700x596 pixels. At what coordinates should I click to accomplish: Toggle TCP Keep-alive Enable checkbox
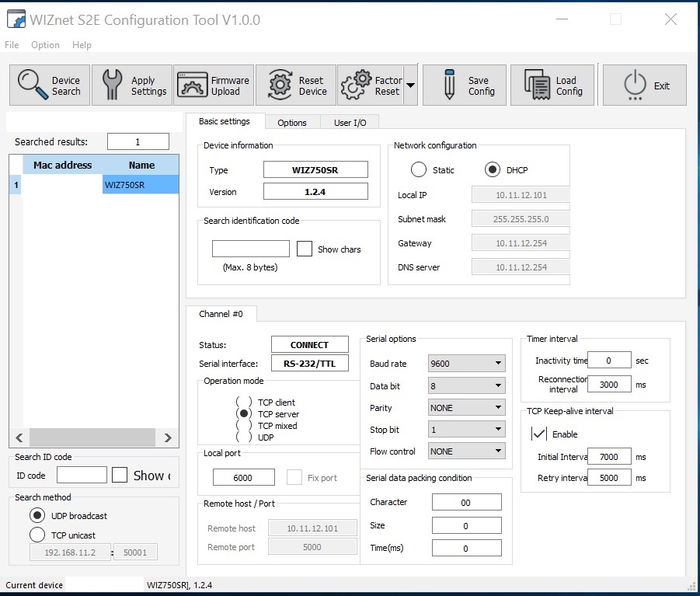click(539, 434)
